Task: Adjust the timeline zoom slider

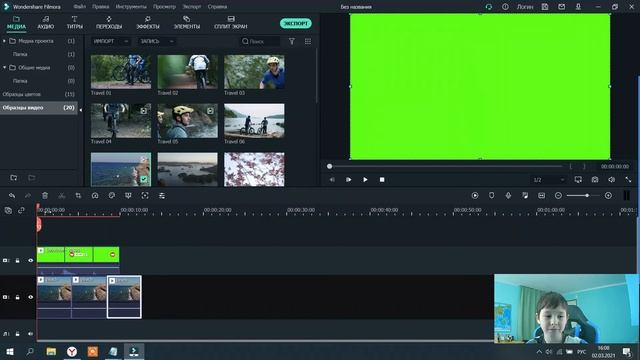Action: [587, 196]
